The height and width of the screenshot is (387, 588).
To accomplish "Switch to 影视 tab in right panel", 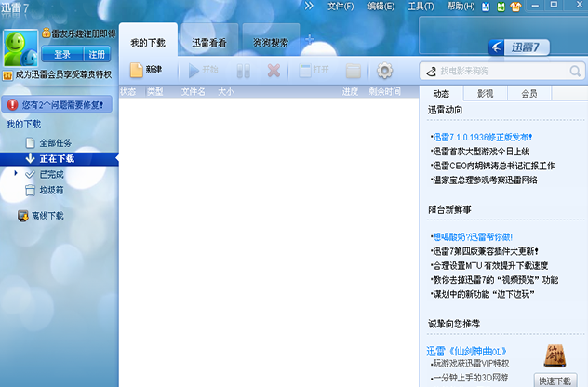I will [486, 93].
